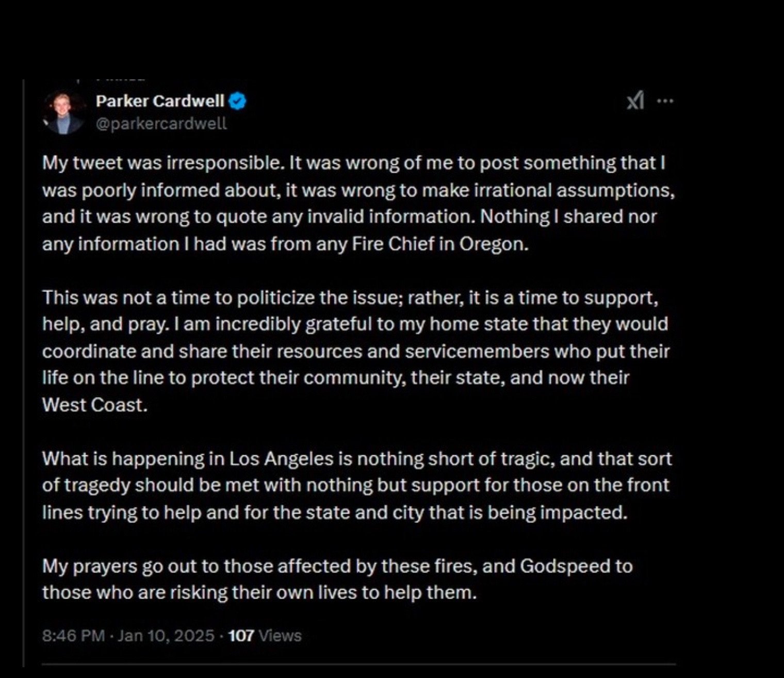Click the Parker Cardwell display name

tap(160, 101)
